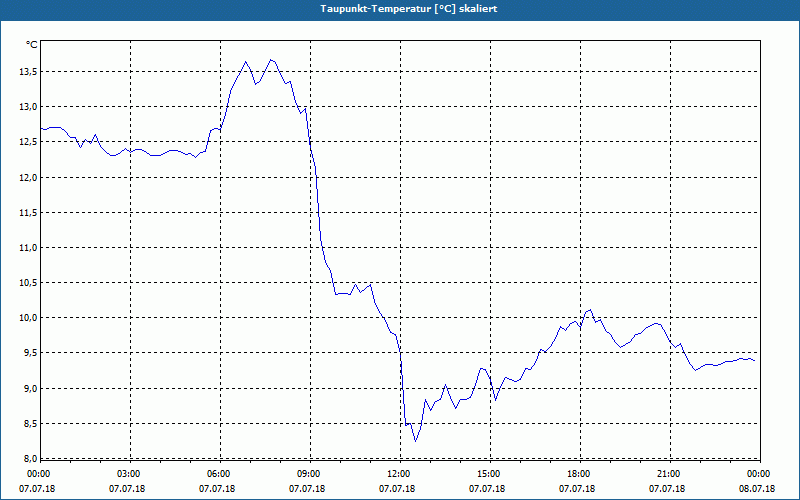Image resolution: width=800 pixels, height=500 pixels.
Task: Click the 06:00 time axis label
Action: point(220,474)
